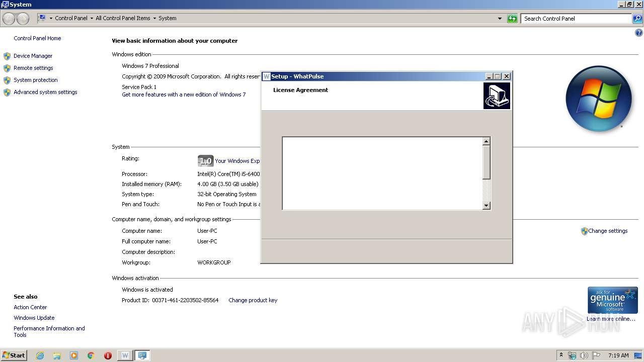Click System protection shield icon
The image size is (644, 362).
click(7, 80)
